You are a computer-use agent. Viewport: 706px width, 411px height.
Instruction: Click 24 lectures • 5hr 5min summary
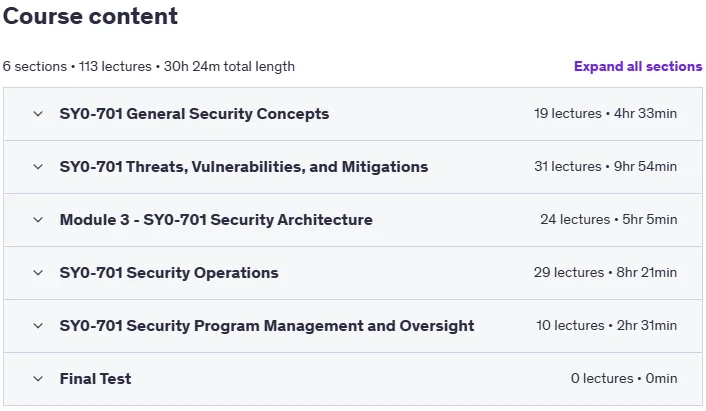[608, 220]
